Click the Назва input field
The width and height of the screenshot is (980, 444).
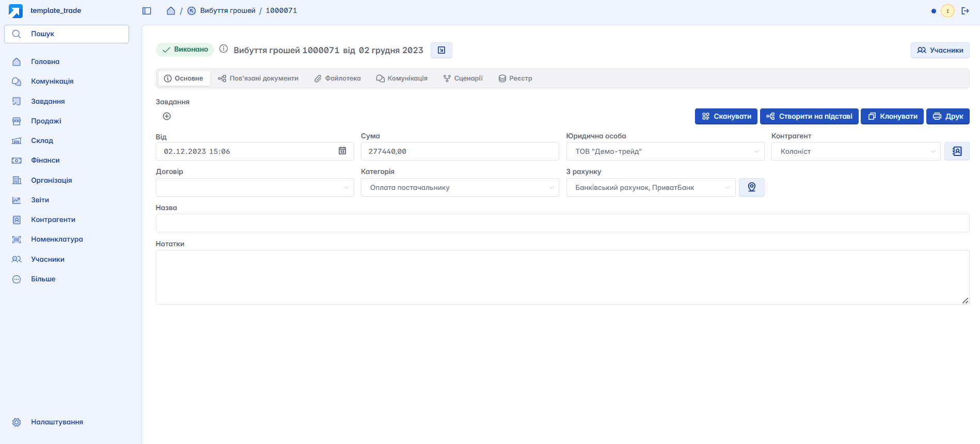click(x=563, y=223)
